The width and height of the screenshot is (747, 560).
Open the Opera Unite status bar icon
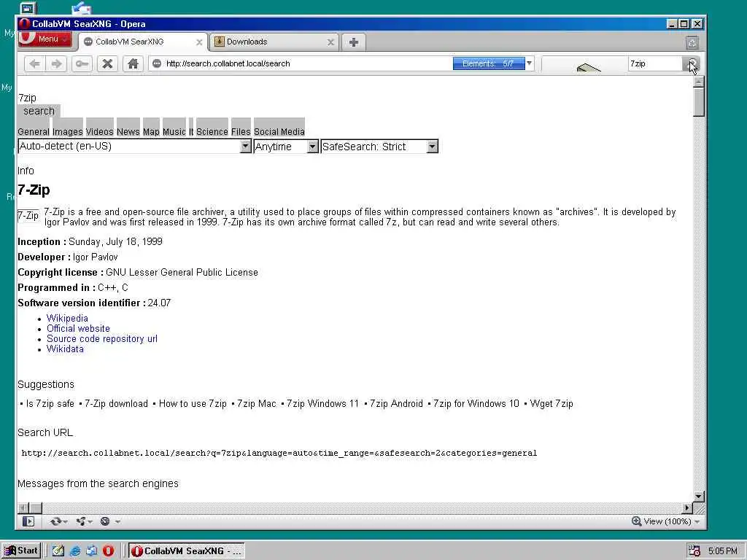pyautogui.click(x=80, y=521)
